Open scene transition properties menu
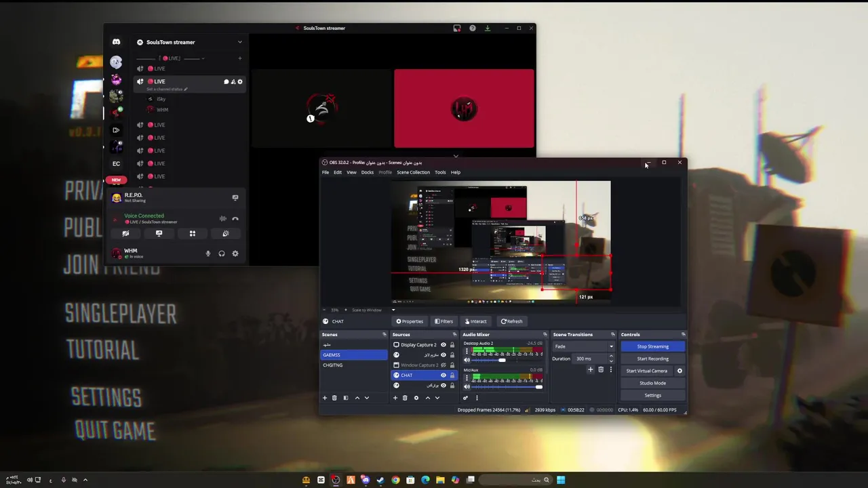 pyautogui.click(x=610, y=369)
